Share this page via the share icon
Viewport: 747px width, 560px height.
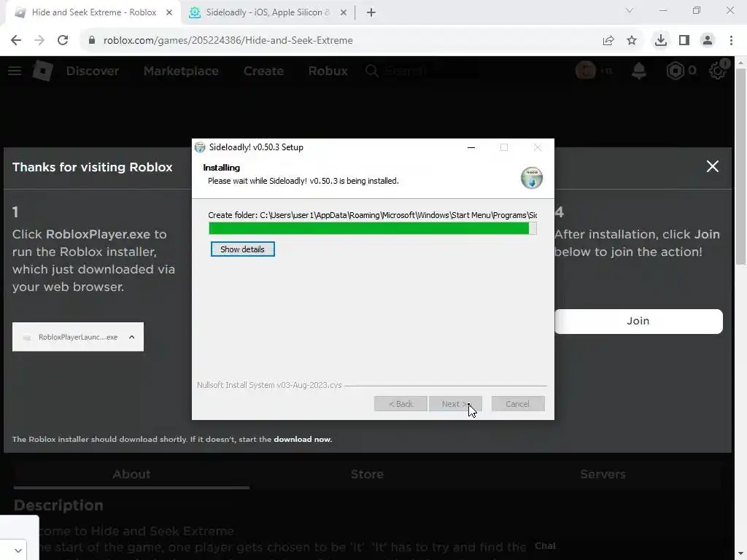[608, 41]
